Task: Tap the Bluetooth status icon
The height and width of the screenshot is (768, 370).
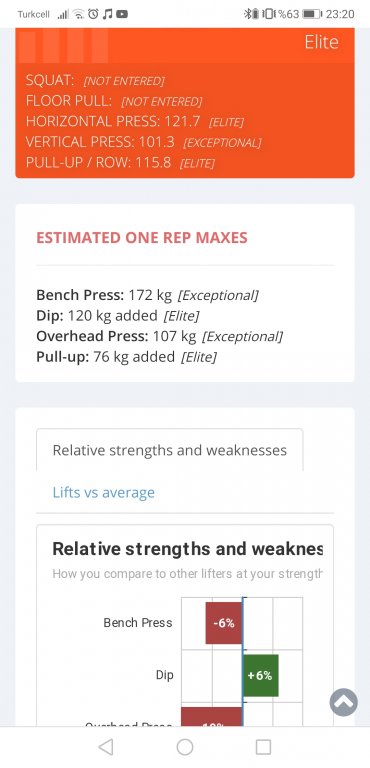Action: (x=247, y=14)
